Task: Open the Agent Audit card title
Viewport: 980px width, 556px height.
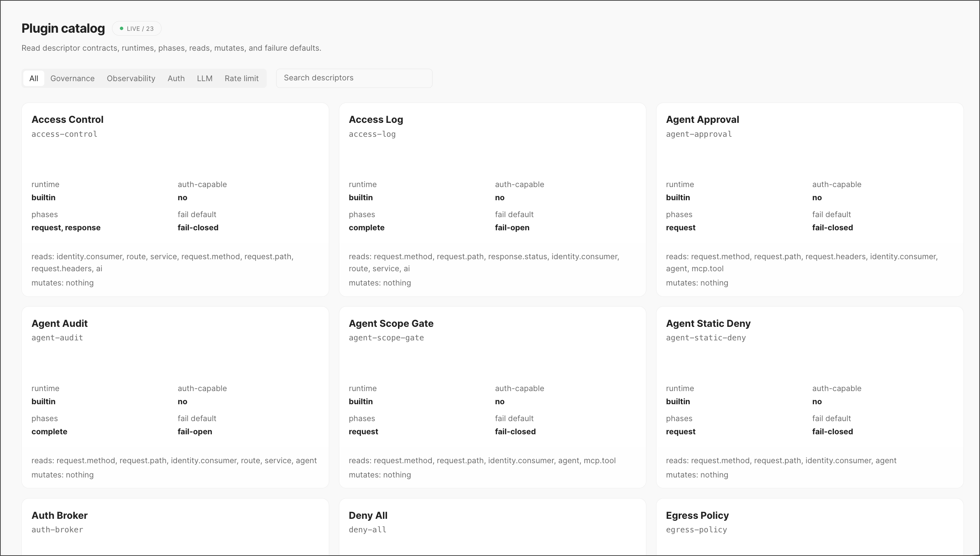Action: 60,323
